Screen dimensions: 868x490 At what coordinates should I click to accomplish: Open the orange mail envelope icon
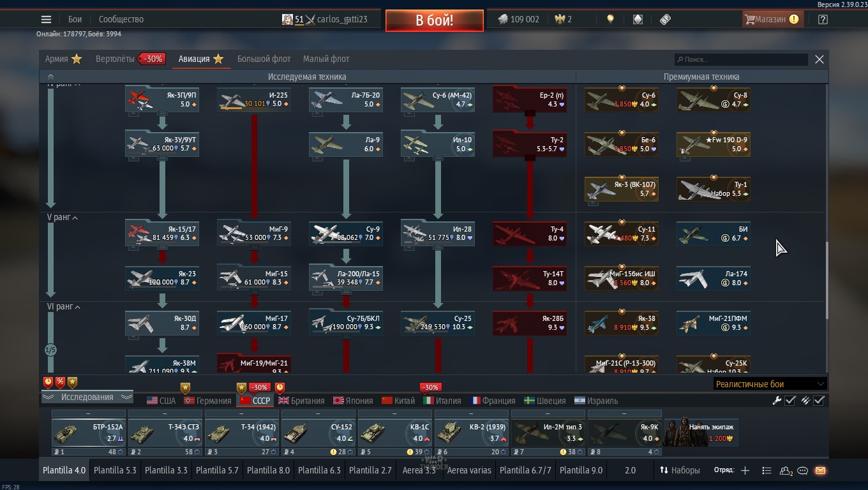[x=820, y=470]
